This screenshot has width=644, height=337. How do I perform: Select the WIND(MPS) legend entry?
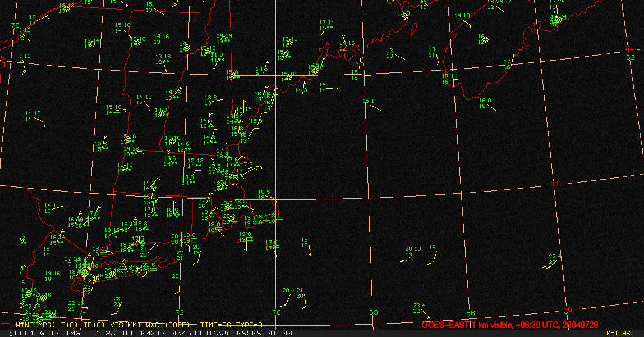36,325
